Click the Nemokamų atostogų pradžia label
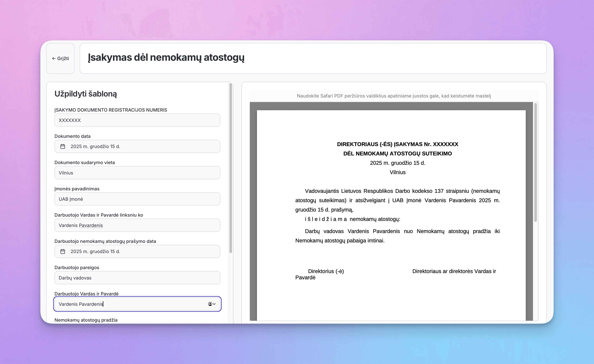This screenshot has height=364, width=594. point(86,320)
